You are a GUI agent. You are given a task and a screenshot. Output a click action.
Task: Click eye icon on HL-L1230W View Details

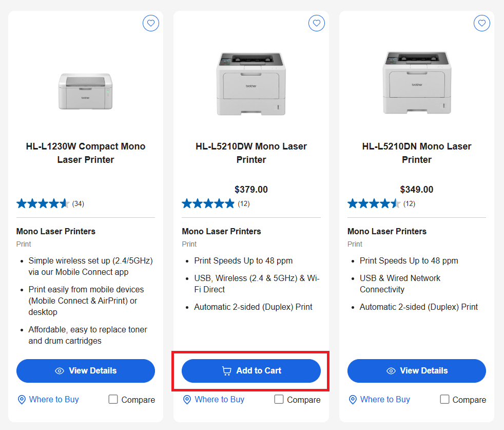(60, 371)
